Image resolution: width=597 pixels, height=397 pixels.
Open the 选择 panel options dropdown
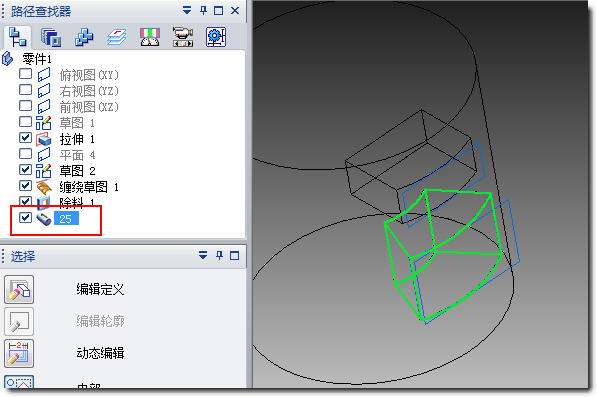pyautogui.click(x=203, y=255)
